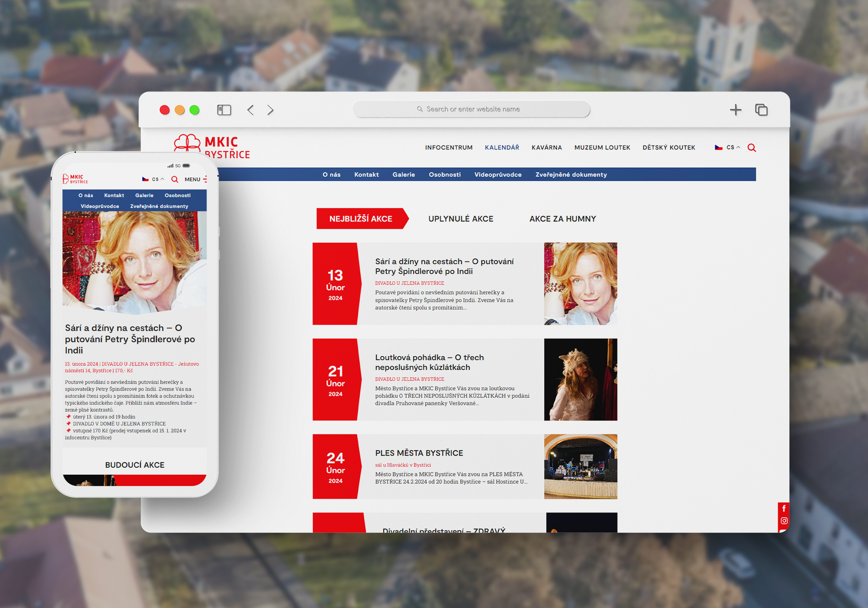Viewport: 868px width, 608px height.
Task: Open the Instagram icon on the right edge
Action: click(784, 521)
